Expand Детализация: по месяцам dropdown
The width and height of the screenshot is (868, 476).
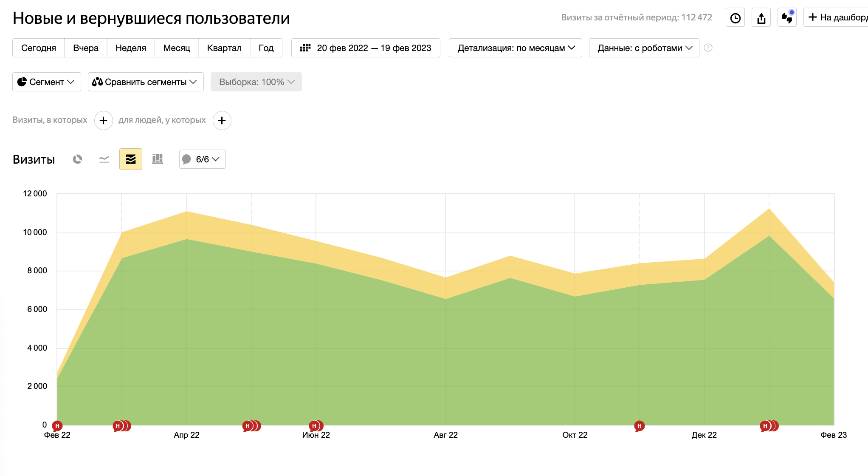coord(516,48)
